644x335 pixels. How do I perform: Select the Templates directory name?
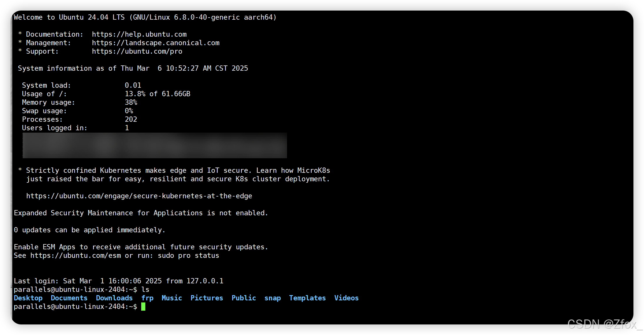tap(307, 298)
